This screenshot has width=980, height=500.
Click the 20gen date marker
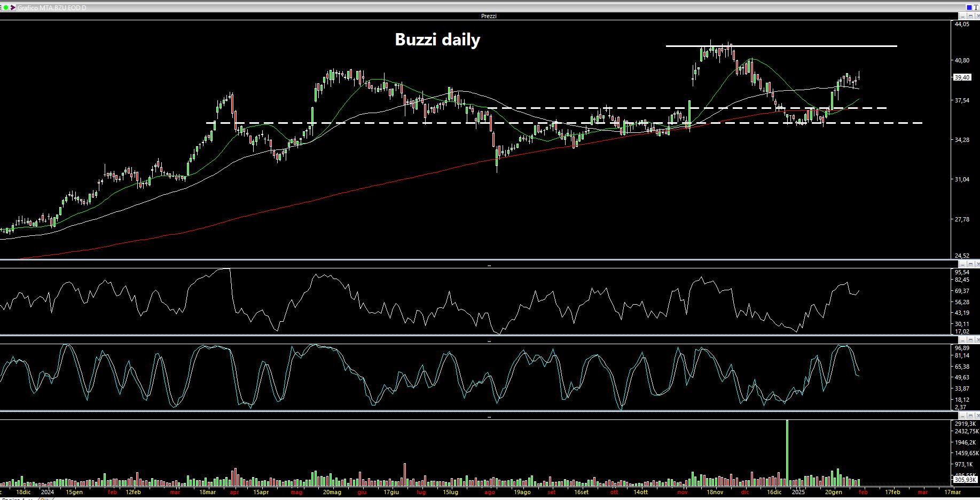pos(833,492)
